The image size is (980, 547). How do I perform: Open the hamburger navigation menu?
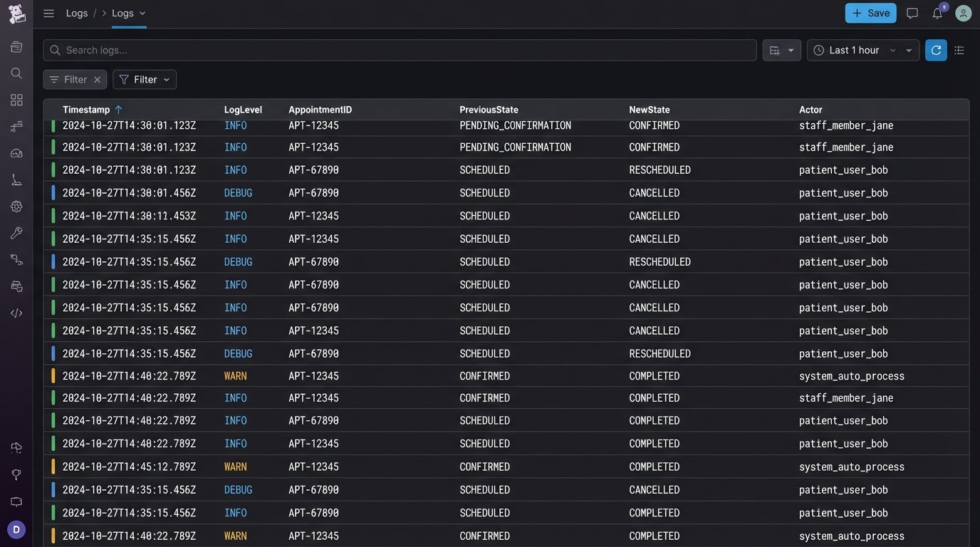click(x=48, y=13)
